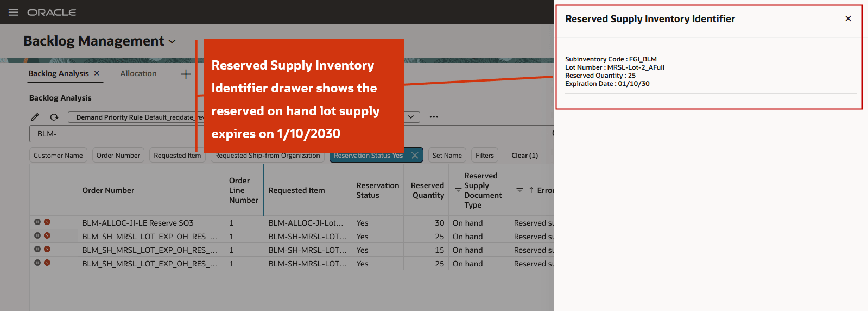Switch to the Backlog Analysis tab

[59, 73]
